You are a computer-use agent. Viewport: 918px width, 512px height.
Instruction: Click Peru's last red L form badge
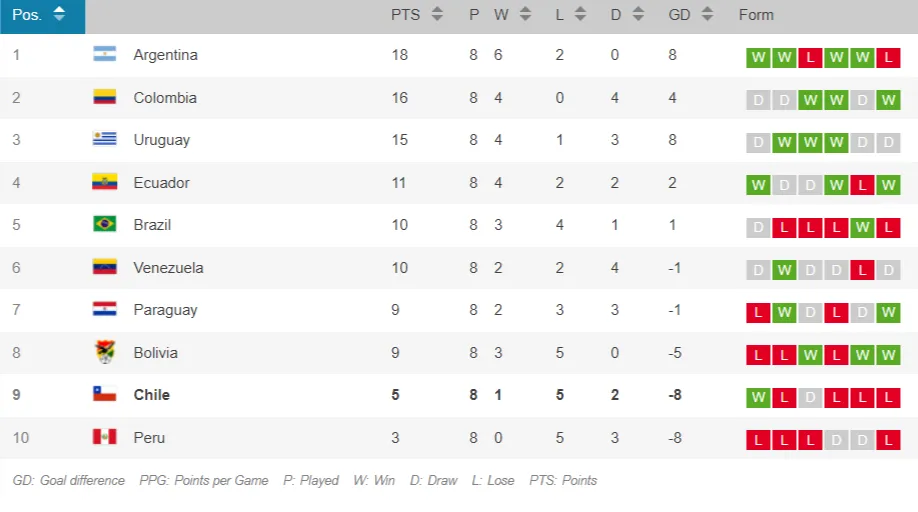tap(888, 440)
